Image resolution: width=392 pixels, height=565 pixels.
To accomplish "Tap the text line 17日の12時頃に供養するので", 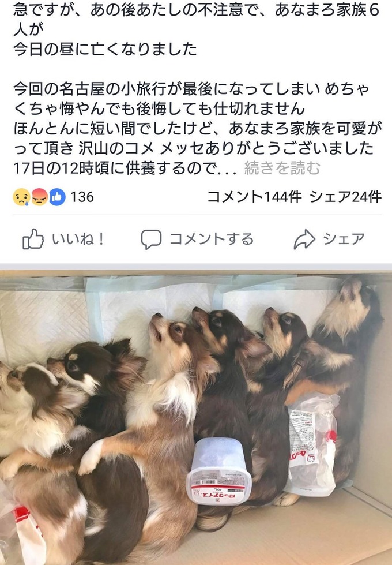I will coord(125,168).
